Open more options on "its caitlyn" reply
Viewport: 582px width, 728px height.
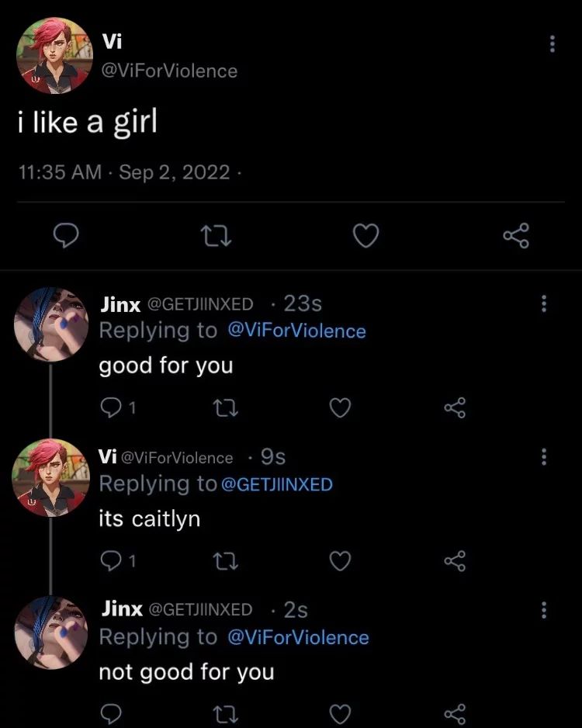click(543, 456)
